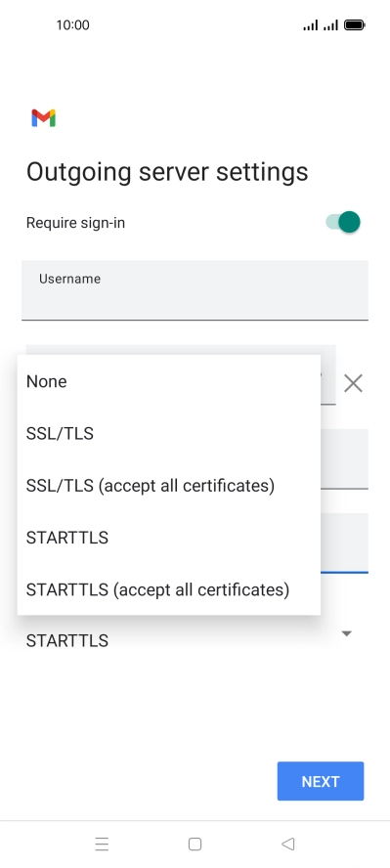
Task: Open the recent apps menu icon
Action: click(102, 844)
